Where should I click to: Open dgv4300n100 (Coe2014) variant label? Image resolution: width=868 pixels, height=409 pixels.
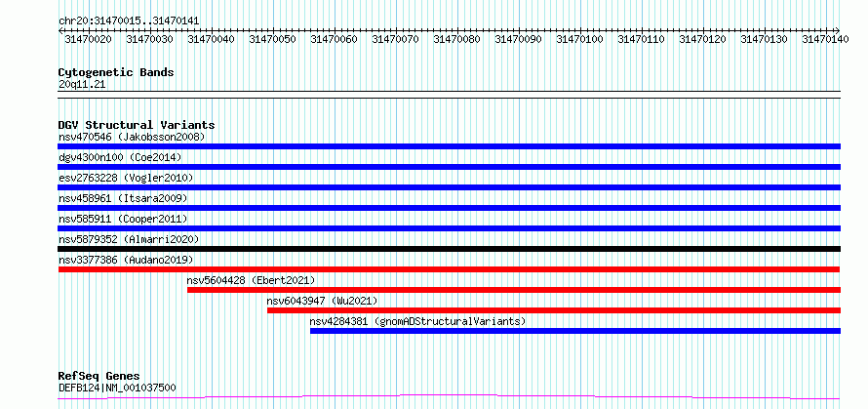[120, 157]
